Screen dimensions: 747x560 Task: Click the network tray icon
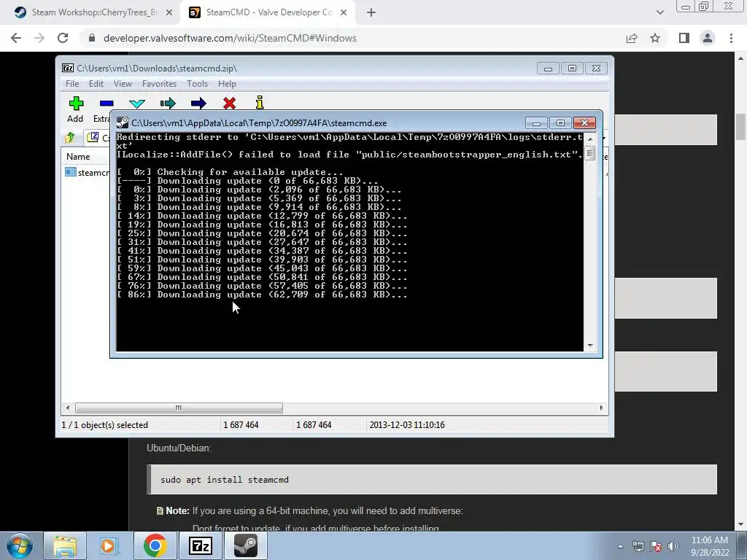coord(638,546)
